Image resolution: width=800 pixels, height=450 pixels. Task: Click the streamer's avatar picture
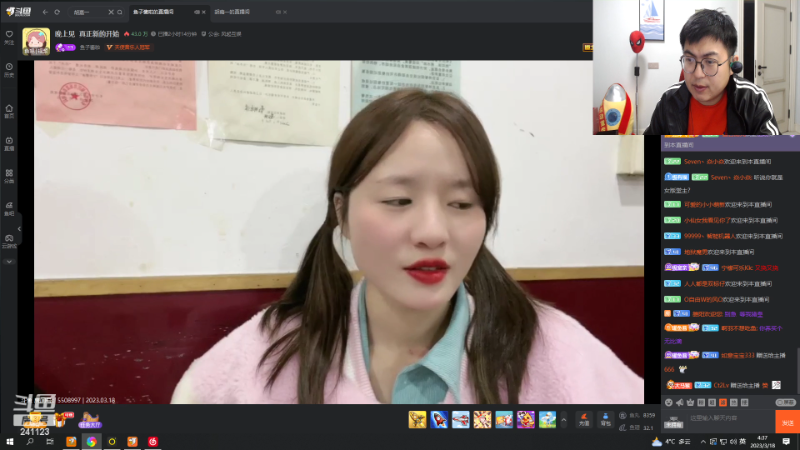coord(36,41)
